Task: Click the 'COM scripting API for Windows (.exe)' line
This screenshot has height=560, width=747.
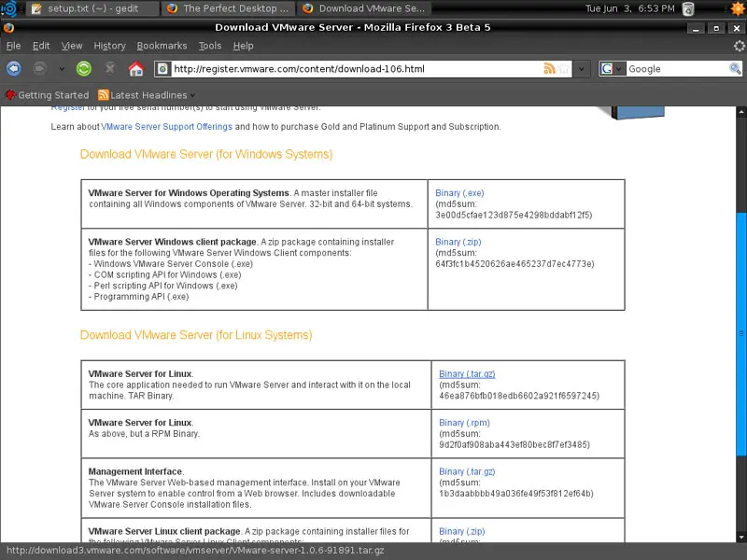Action: [165, 274]
